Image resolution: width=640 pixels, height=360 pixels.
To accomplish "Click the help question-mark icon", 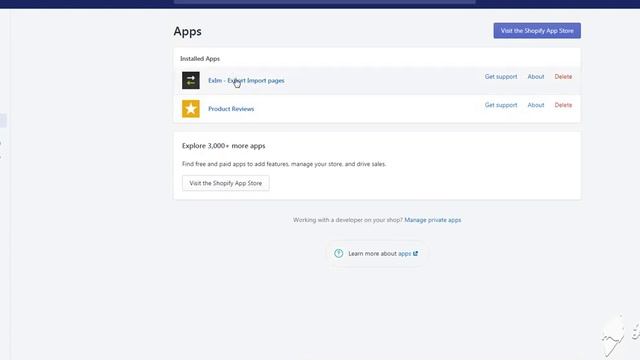I will click(x=338, y=253).
